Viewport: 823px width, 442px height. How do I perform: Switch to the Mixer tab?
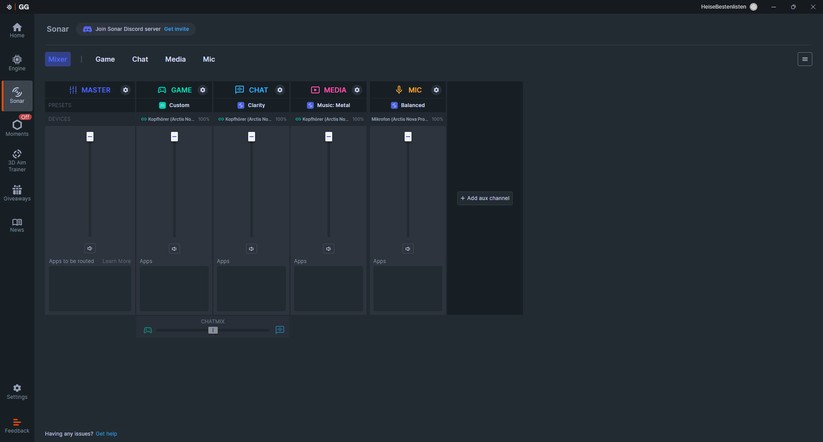point(58,59)
